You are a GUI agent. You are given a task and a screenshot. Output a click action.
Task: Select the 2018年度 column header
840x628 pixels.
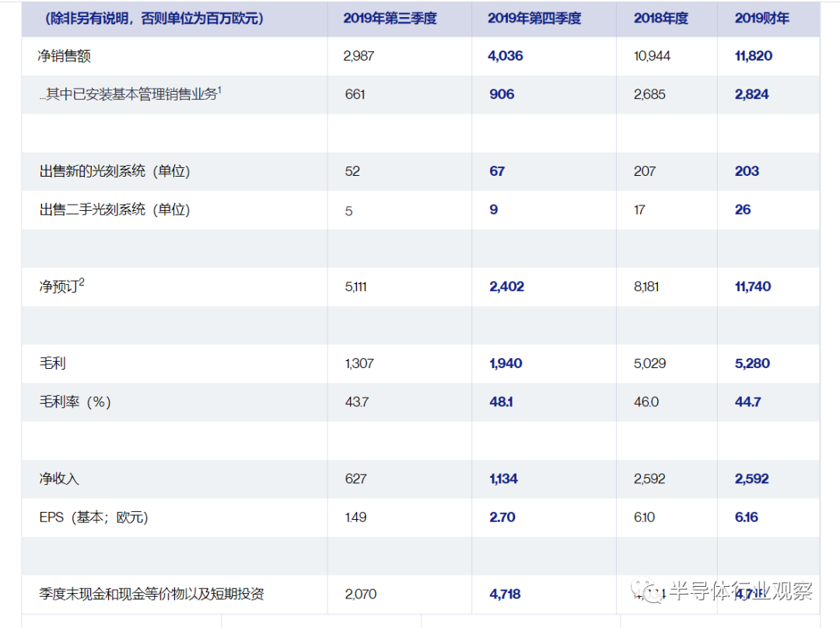tap(661, 18)
